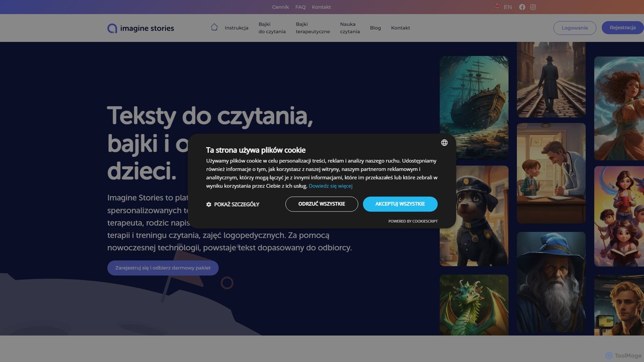Open the man on railway tracks illustration
The height and width of the screenshot is (362, 644).
click(x=551, y=79)
